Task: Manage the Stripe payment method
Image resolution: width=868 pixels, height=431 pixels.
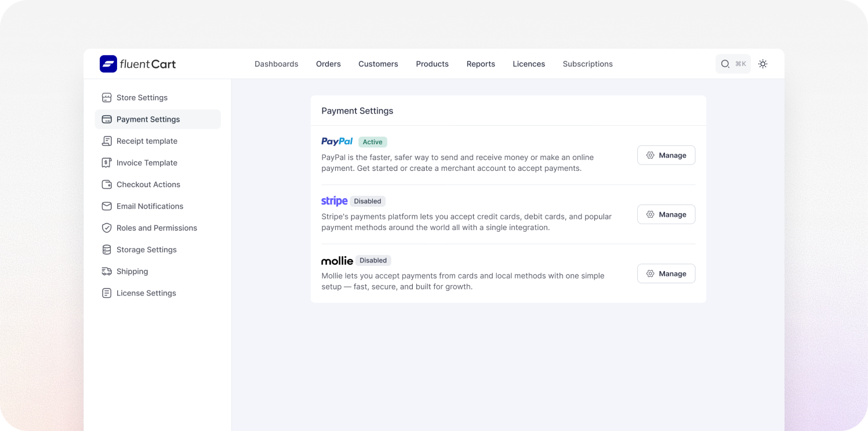Action: tap(666, 214)
